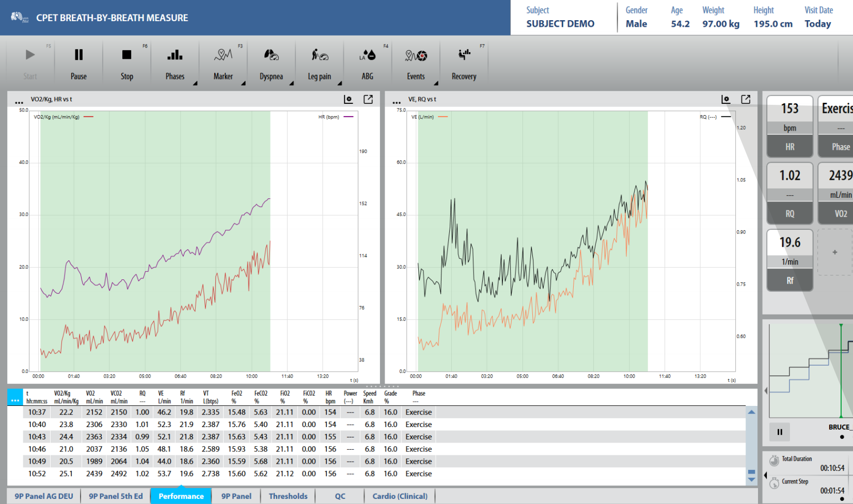Click the data table scrollbar up arrow
This screenshot has height=504, width=853.
pyautogui.click(x=752, y=412)
